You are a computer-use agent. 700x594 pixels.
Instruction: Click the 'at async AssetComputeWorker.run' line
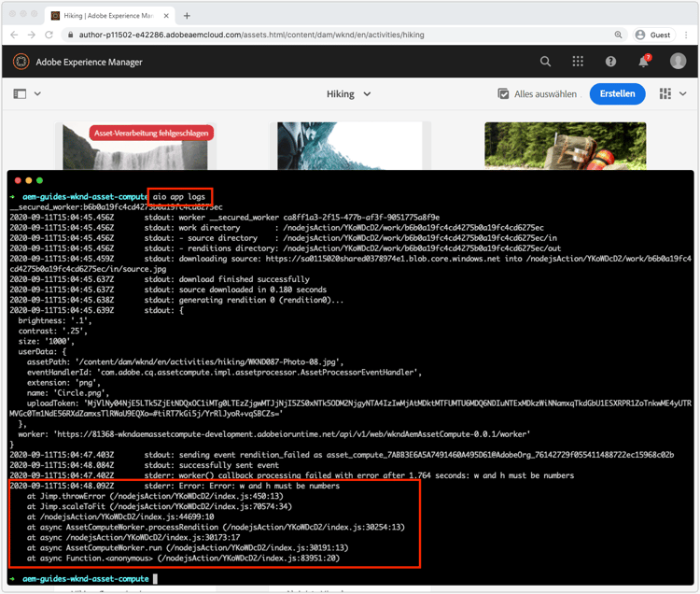coord(188,548)
